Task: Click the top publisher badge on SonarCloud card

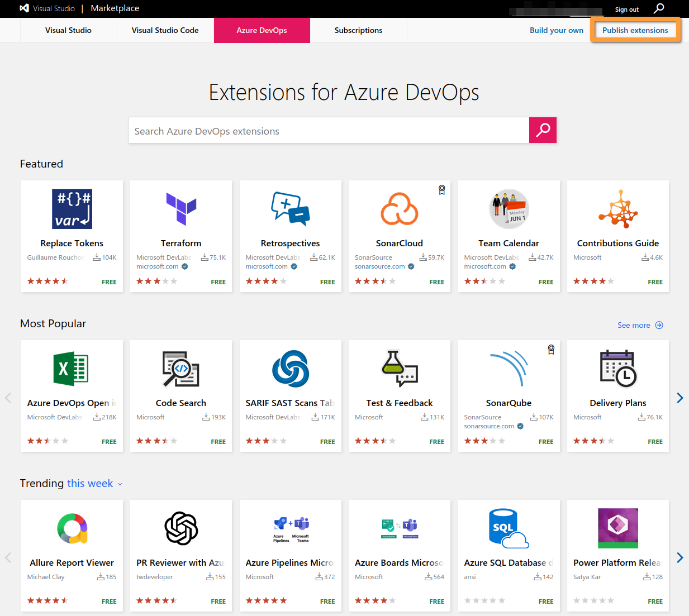Action: [x=442, y=190]
